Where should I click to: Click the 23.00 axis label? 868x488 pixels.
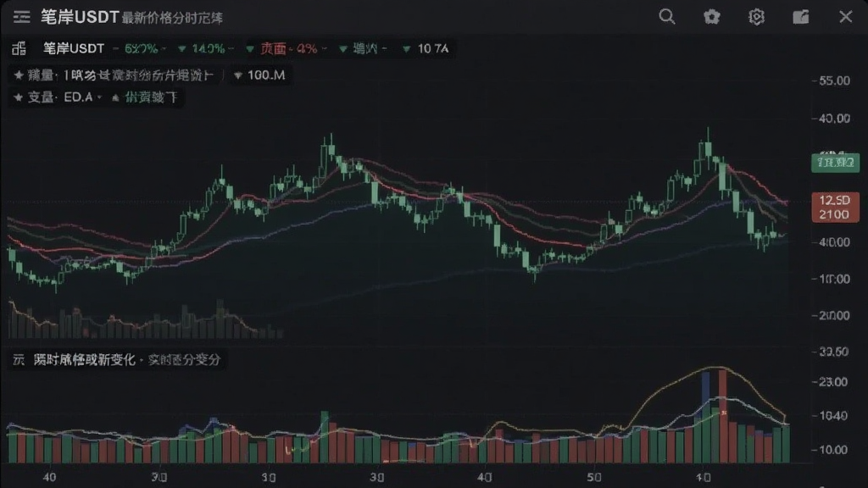click(x=832, y=382)
